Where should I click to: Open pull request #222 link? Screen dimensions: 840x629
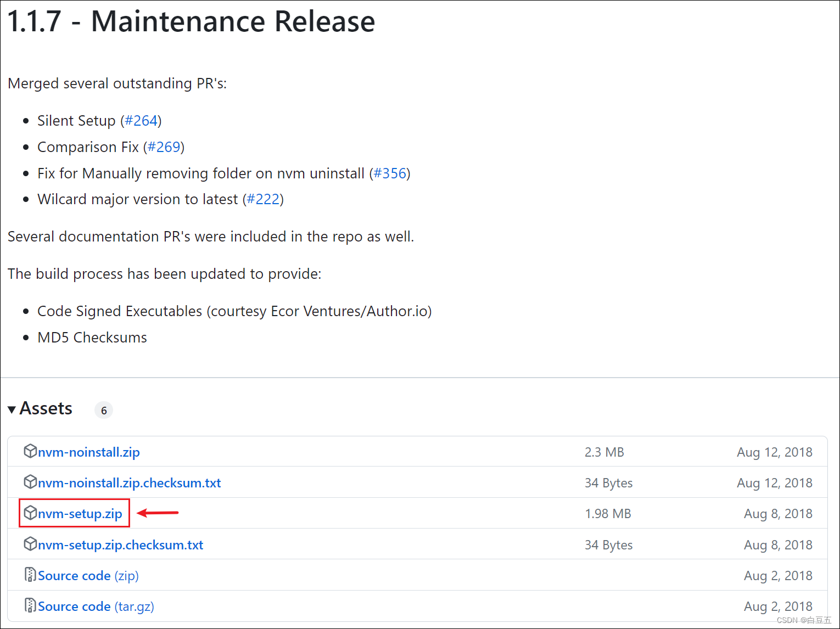click(x=264, y=199)
